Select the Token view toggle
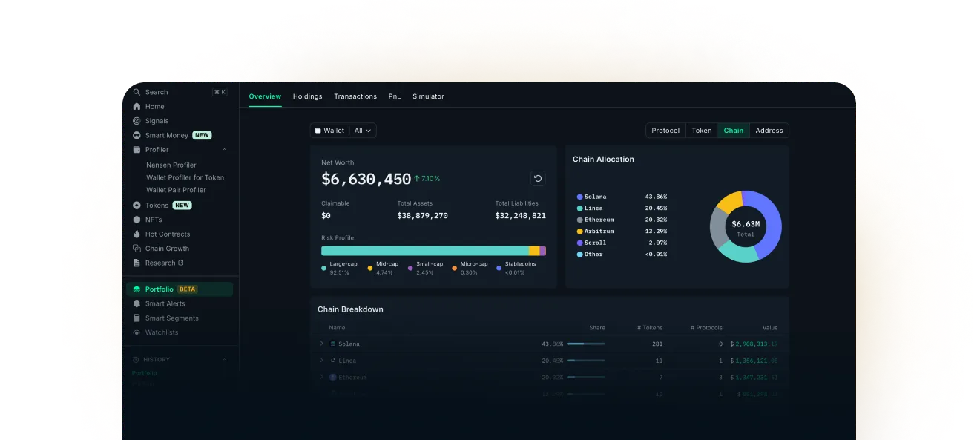980x440 pixels. [x=702, y=131]
